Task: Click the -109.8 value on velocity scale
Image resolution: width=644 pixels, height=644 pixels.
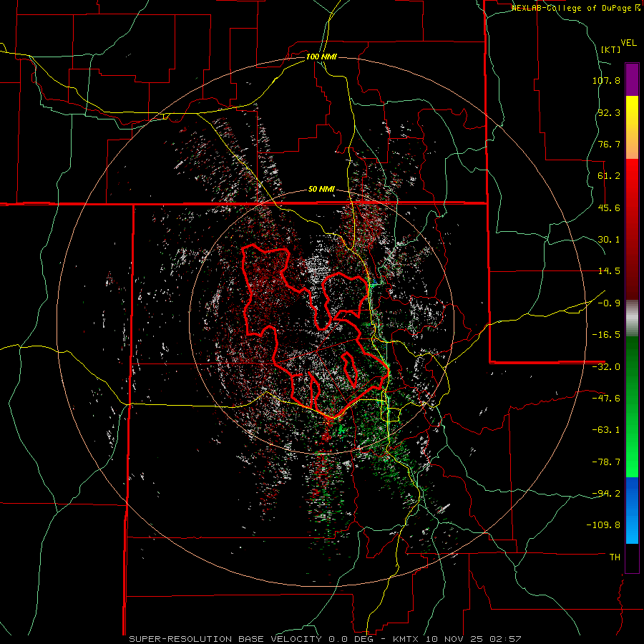Action: click(603, 525)
